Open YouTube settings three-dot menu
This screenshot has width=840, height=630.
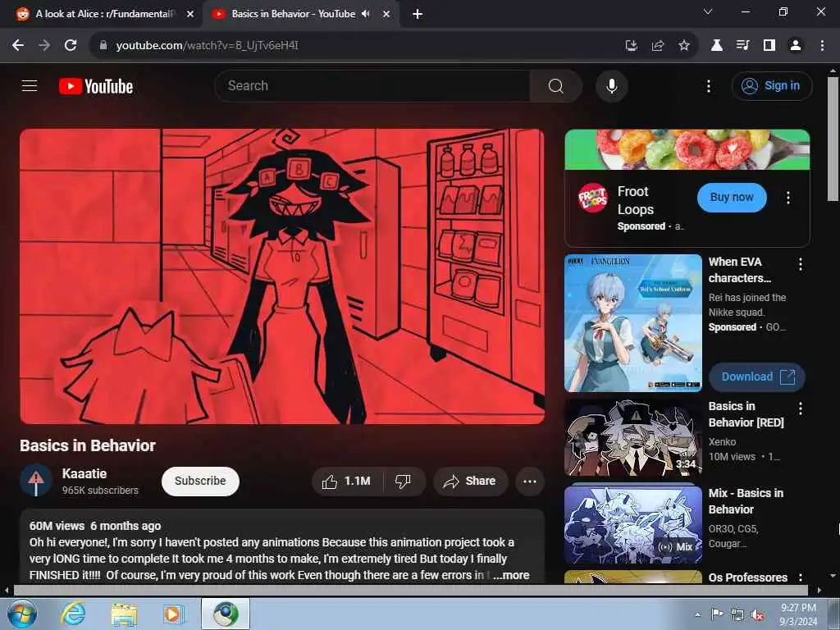click(708, 85)
